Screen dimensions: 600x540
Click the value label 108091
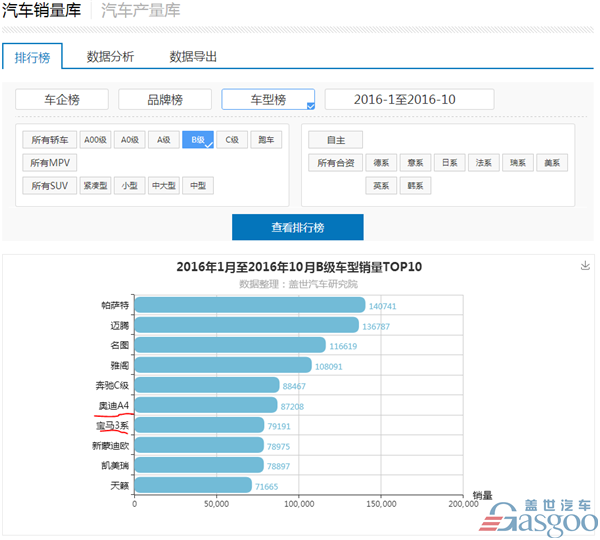click(328, 367)
